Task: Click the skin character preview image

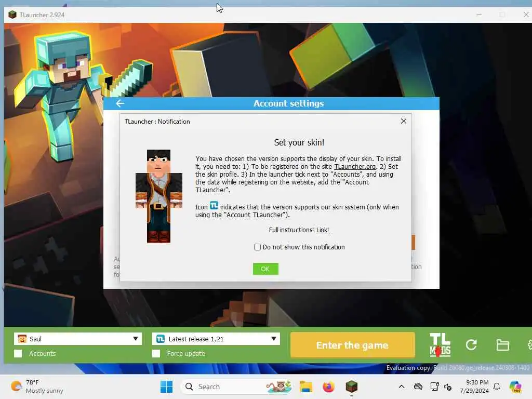Action: (159, 196)
